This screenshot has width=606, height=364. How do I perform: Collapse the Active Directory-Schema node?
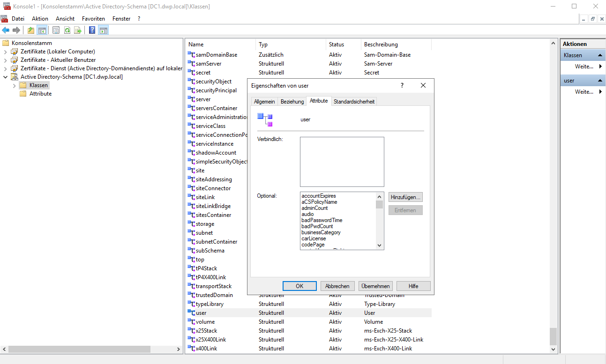(x=6, y=77)
